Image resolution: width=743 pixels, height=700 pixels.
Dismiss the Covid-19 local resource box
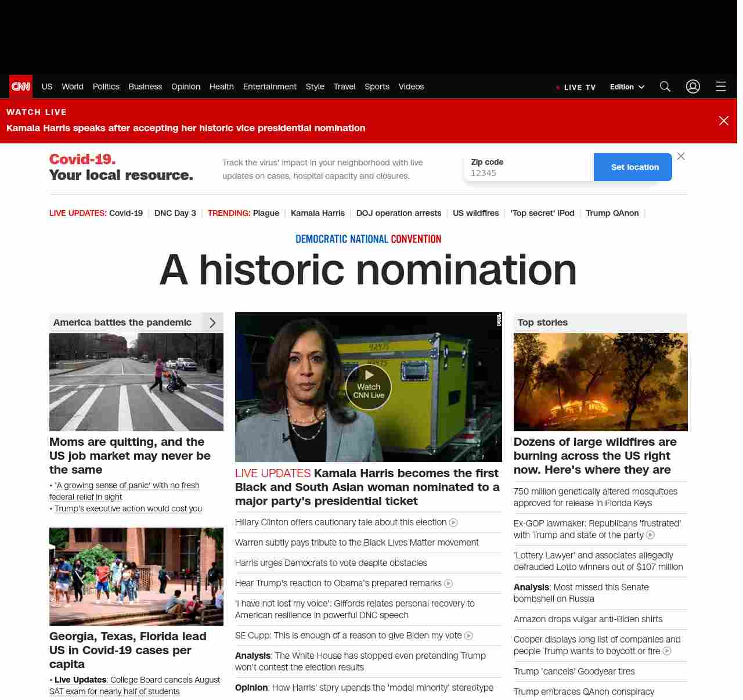point(681,156)
